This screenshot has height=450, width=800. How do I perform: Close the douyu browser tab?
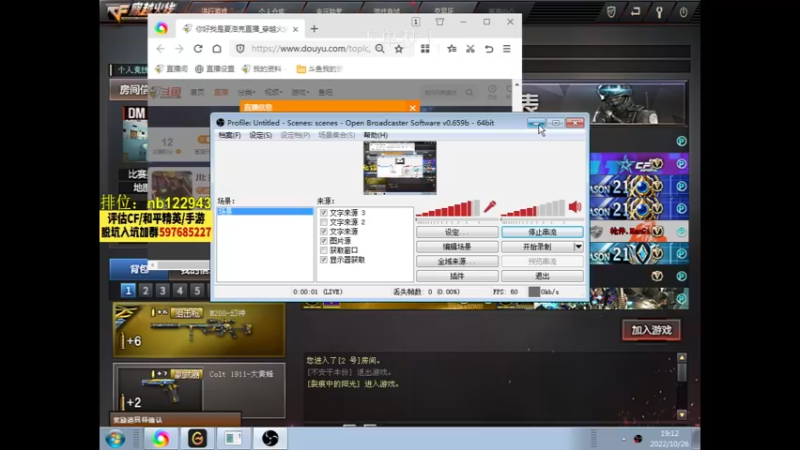pos(295,30)
